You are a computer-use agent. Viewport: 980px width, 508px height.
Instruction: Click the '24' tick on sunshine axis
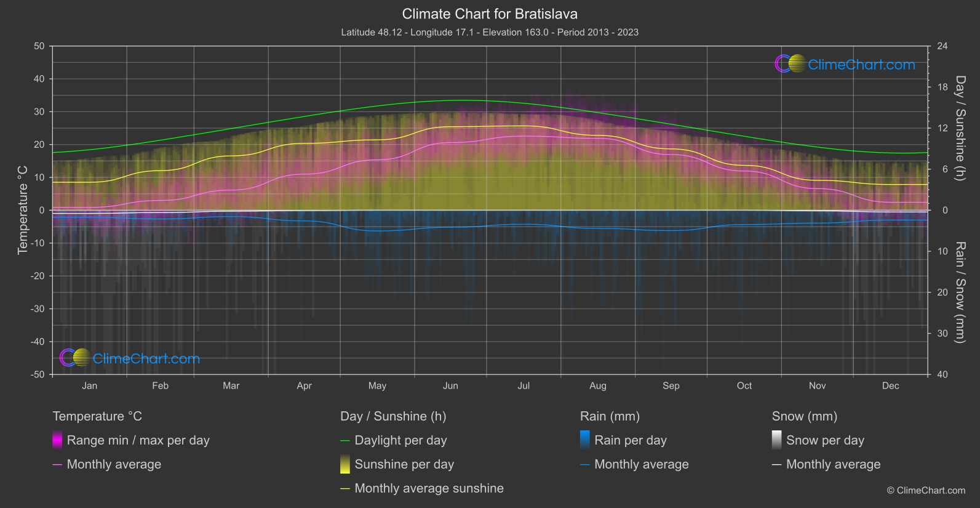pyautogui.click(x=942, y=46)
